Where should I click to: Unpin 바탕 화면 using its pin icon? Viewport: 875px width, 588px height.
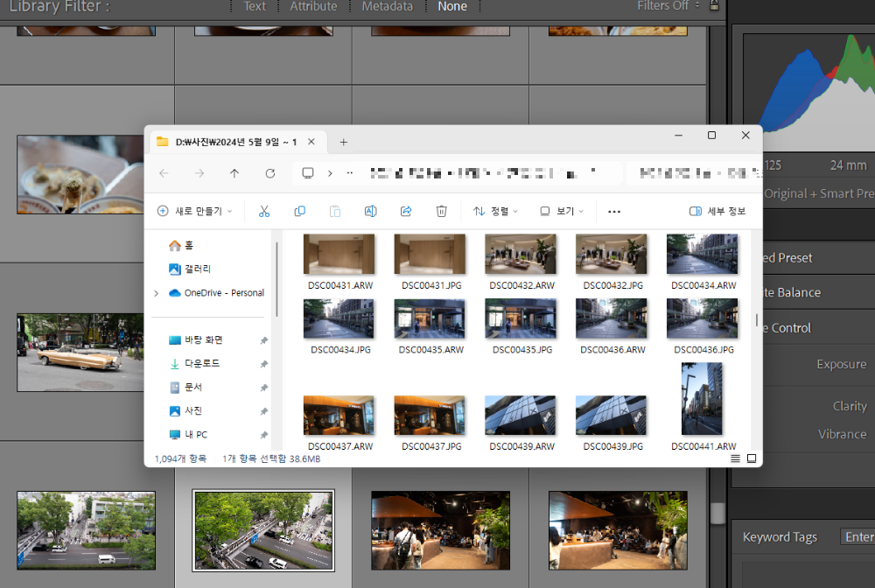[264, 340]
